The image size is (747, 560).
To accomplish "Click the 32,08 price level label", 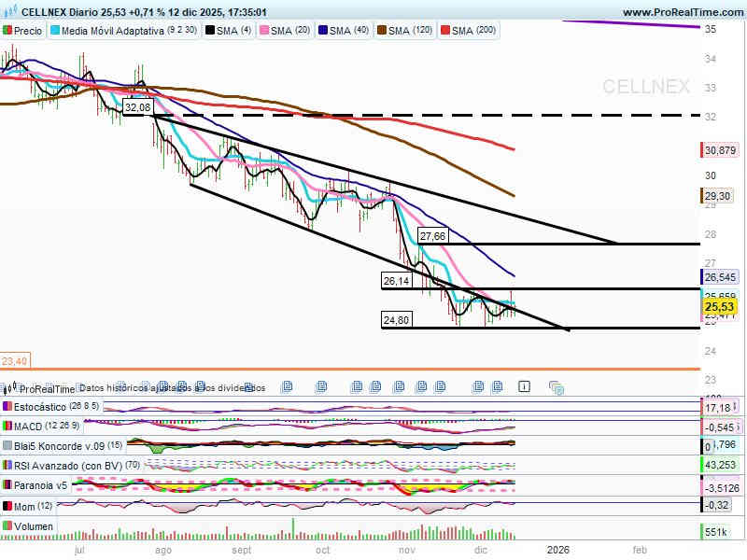I will coord(137,108).
